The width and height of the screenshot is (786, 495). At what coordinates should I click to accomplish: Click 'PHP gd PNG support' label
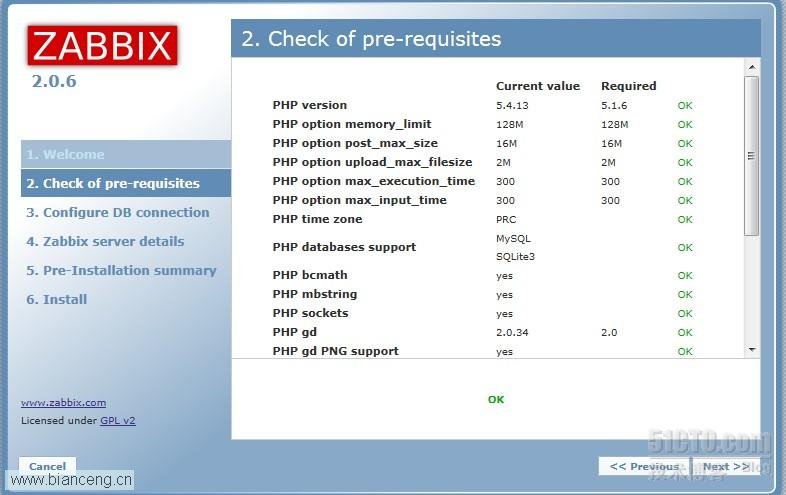[336, 352]
